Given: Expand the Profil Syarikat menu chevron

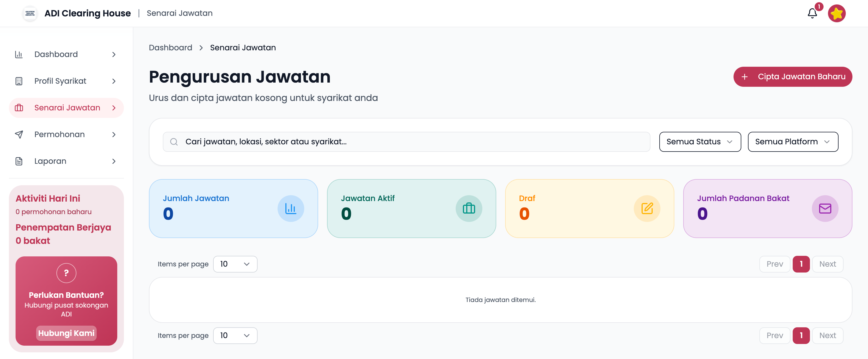Looking at the screenshot, I should click(x=114, y=81).
